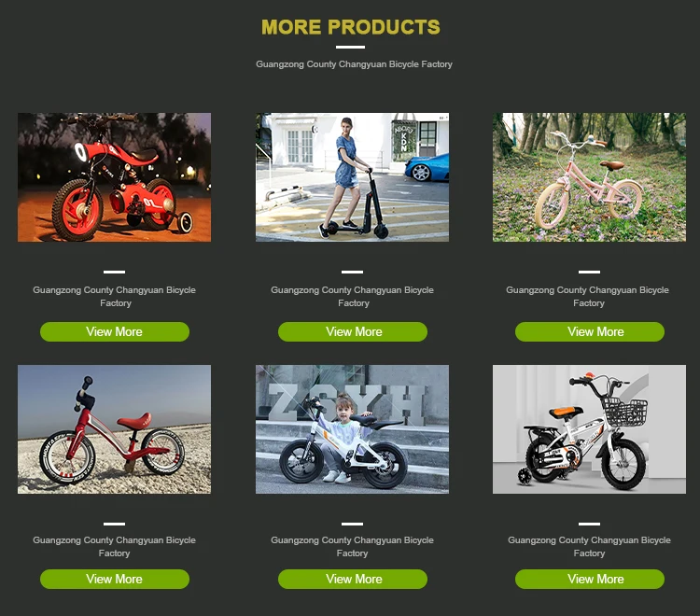
Task: Open the child with white bike ZSYH photo
Action: 352,429
